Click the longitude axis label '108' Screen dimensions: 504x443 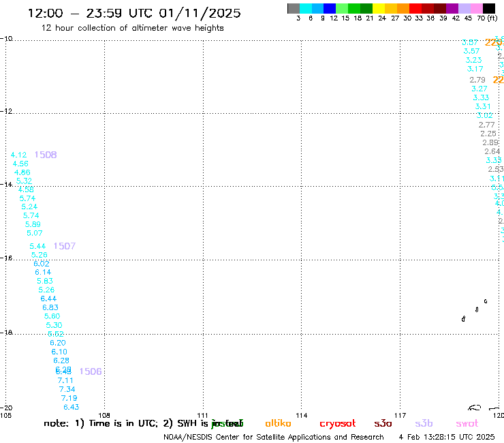104,415
